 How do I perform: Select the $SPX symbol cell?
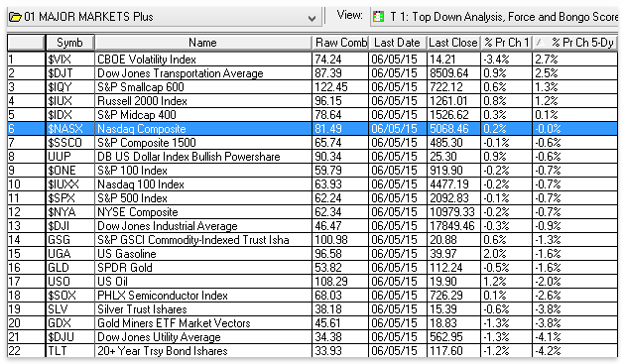point(70,198)
